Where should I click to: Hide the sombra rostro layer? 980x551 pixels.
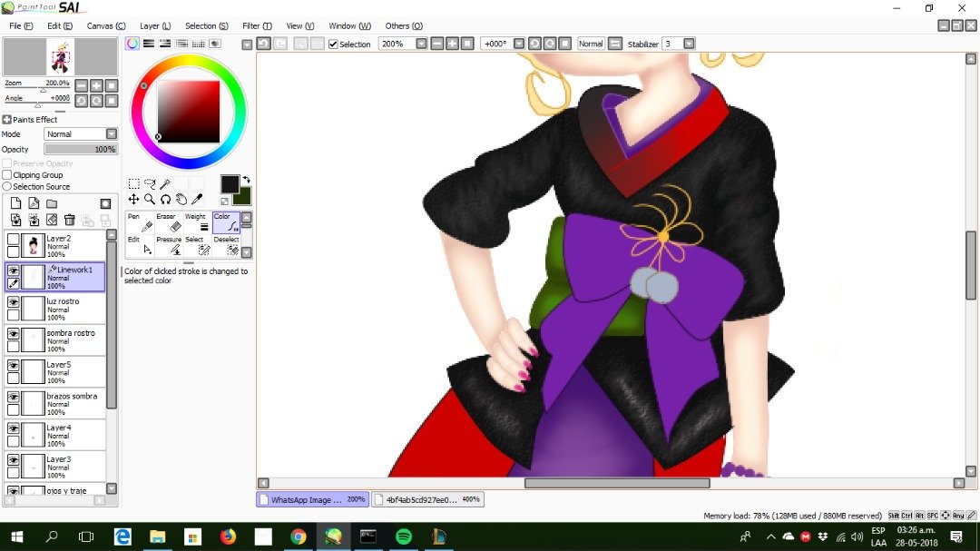(13, 333)
